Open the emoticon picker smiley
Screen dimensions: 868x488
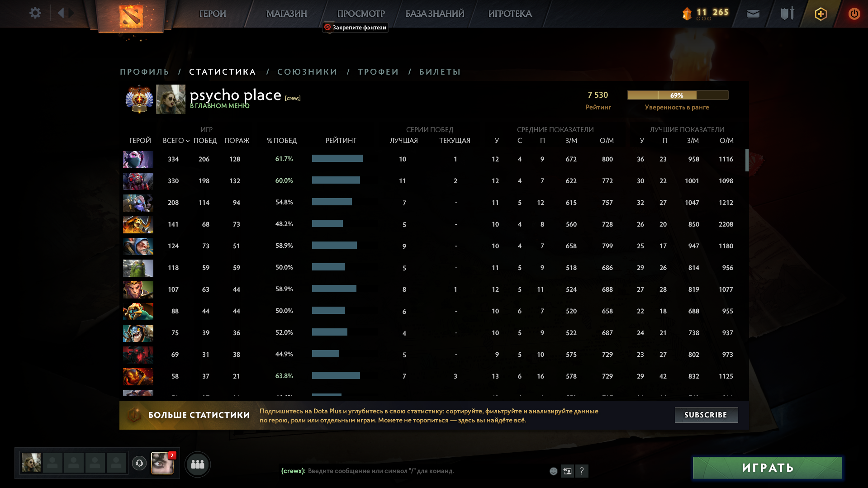point(553,471)
